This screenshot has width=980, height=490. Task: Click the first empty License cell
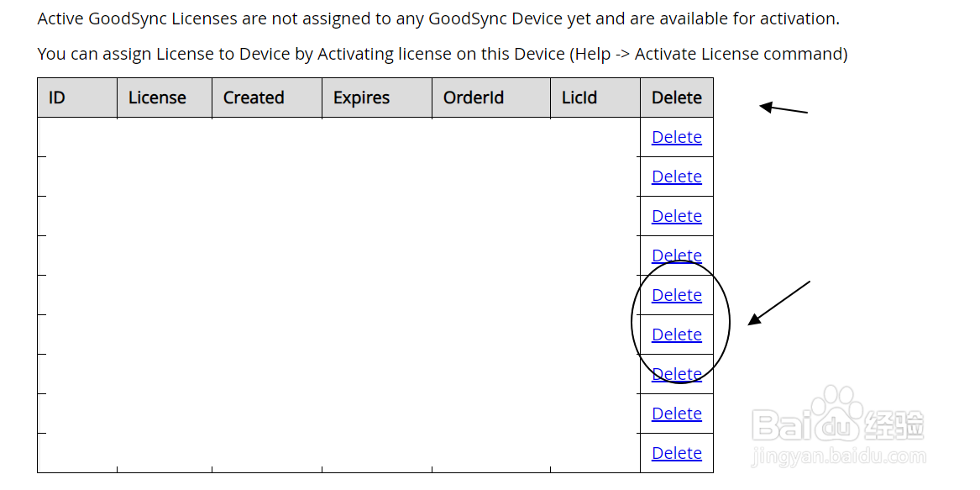pos(163,137)
